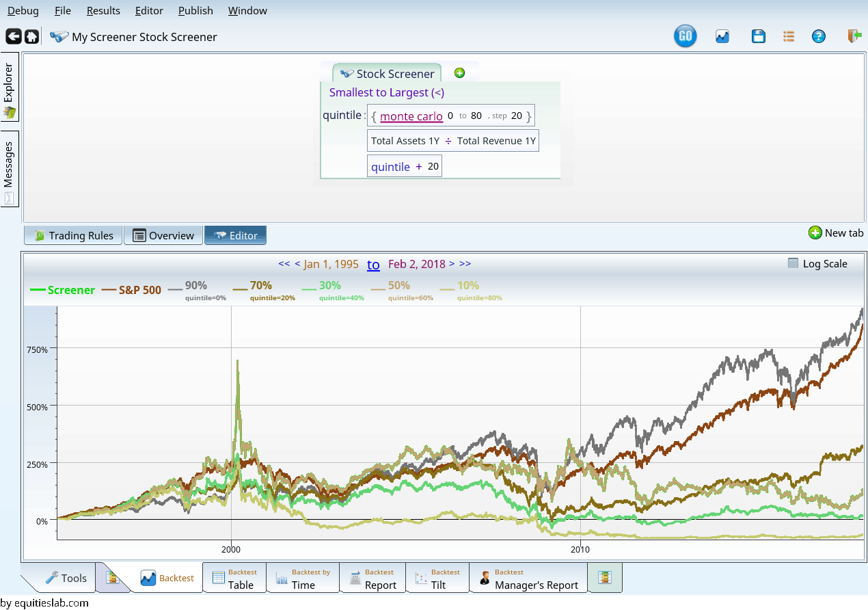Click the 'to' date range link
This screenshot has height=610, width=868.
point(373,265)
